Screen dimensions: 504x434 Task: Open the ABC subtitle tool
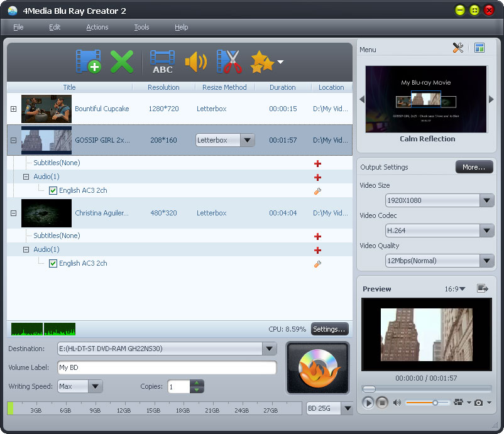click(162, 62)
